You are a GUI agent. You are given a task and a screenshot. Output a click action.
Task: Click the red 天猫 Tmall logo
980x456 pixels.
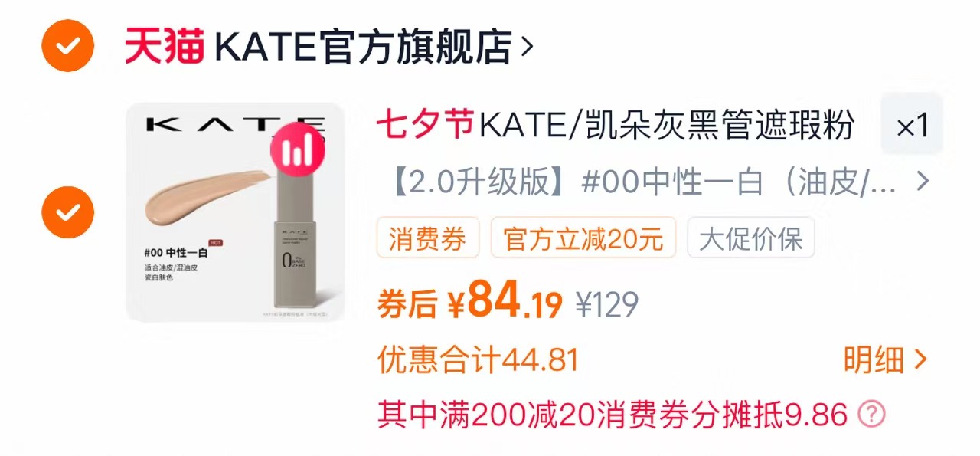tap(165, 48)
